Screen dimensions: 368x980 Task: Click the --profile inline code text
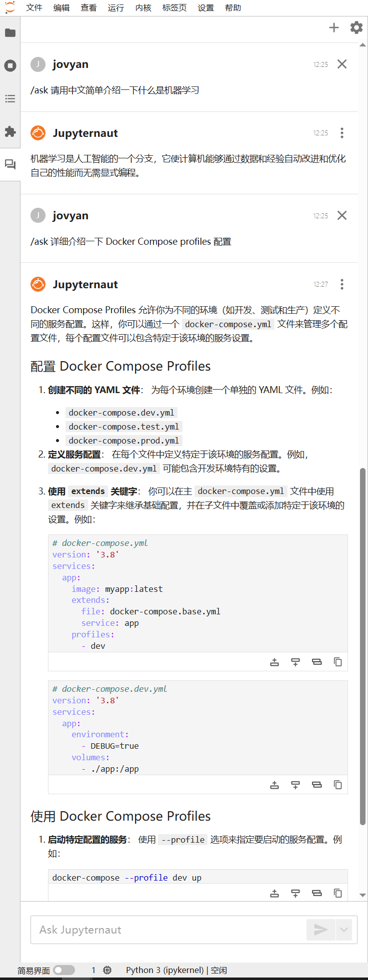pos(183,840)
